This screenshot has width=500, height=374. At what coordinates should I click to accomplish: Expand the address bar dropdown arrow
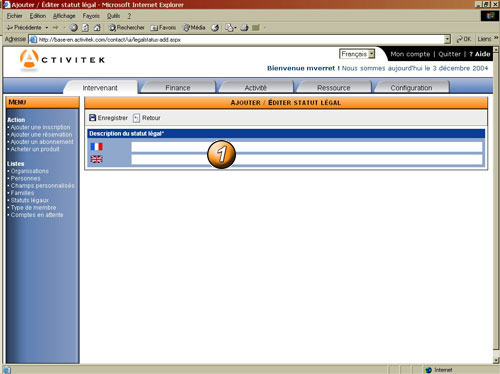(x=447, y=39)
